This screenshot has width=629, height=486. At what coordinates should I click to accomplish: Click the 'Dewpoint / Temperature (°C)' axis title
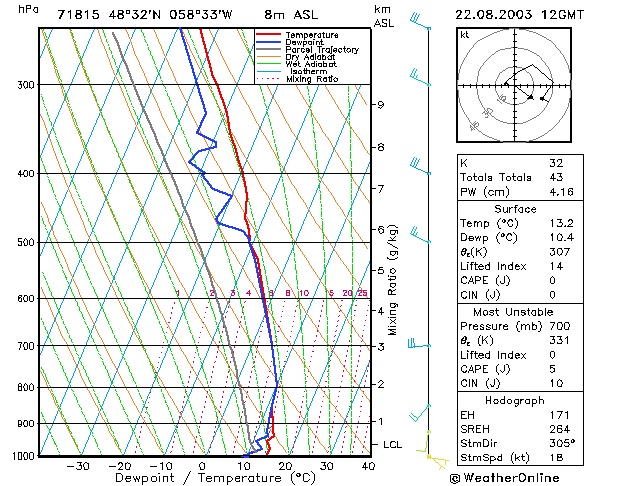coord(215,478)
